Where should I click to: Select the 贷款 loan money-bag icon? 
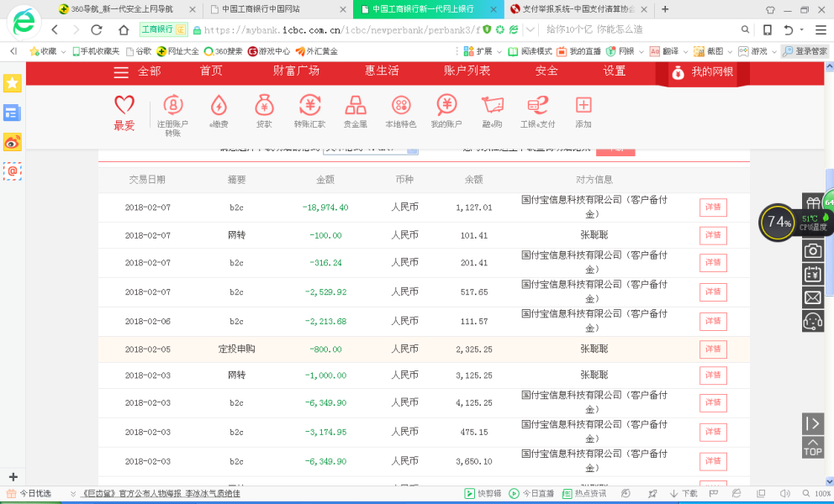click(264, 106)
